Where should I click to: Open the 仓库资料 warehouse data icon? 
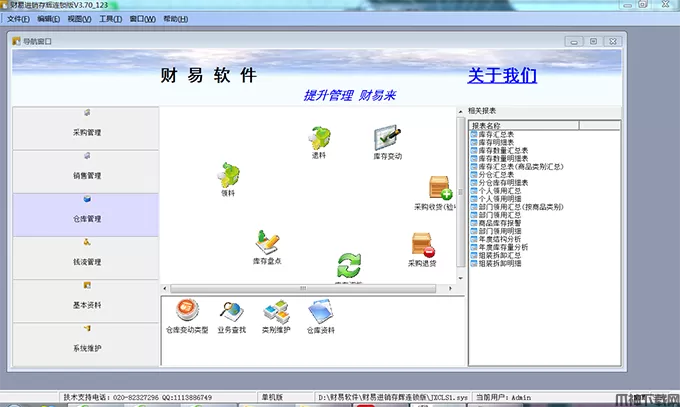pos(320,316)
